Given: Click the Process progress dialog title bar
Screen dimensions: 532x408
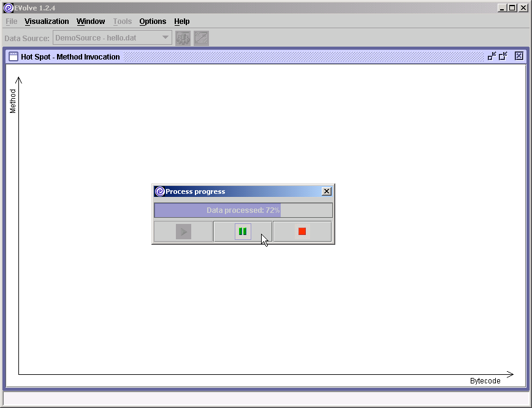Looking at the screenshot, I should 243,191.
